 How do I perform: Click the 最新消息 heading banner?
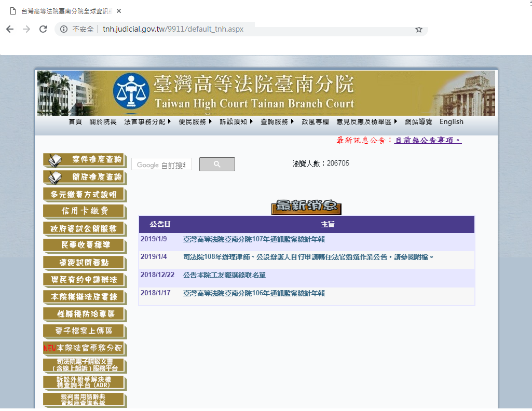pos(306,207)
